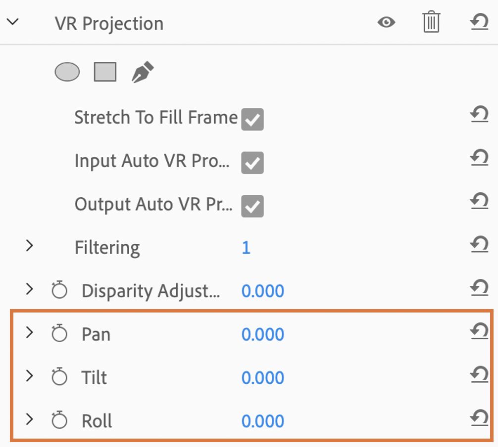498x448 pixels.
Task: Select the rectangle mask tool
Action: pyautogui.click(x=105, y=72)
